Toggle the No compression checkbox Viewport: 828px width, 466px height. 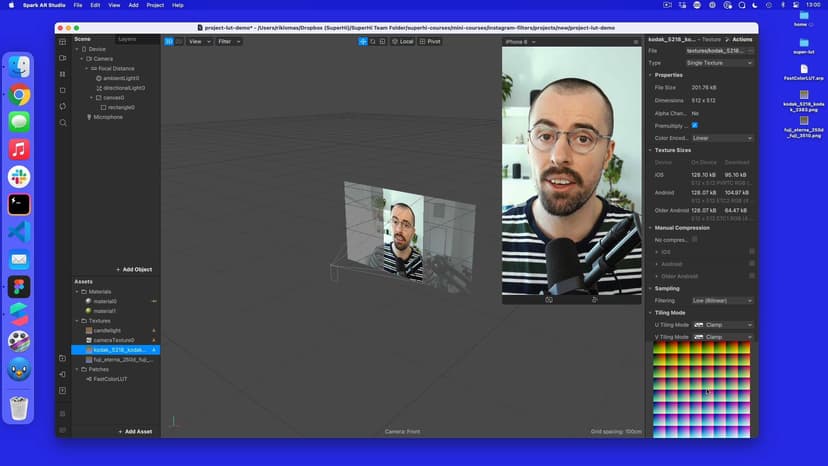click(x=695, y=239)
